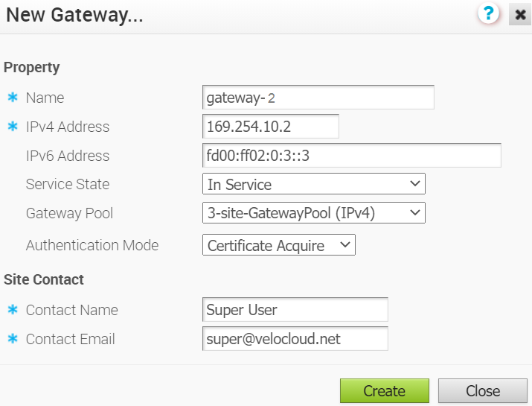Open the Gateway Pool dropdown

(313, 213)
